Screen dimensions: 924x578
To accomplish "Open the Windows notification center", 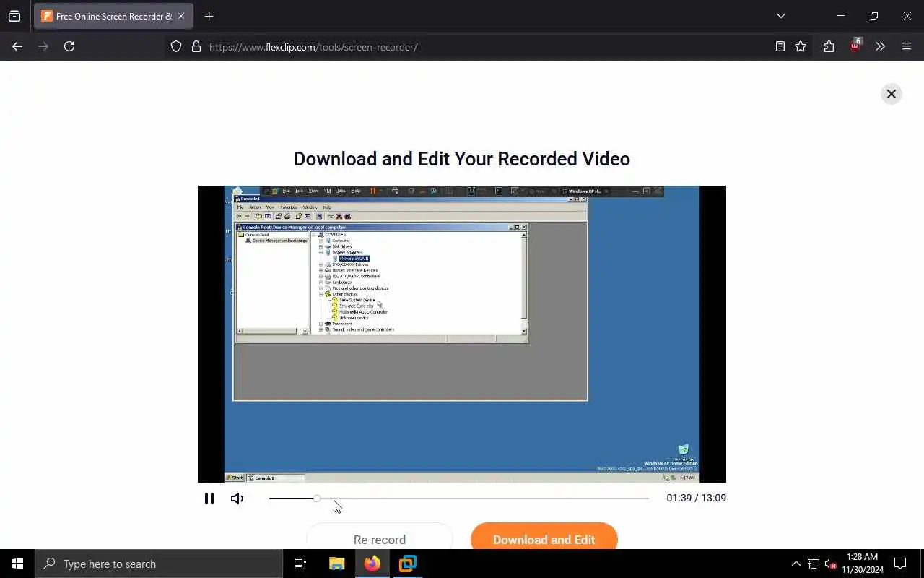I will coord(900,564).
